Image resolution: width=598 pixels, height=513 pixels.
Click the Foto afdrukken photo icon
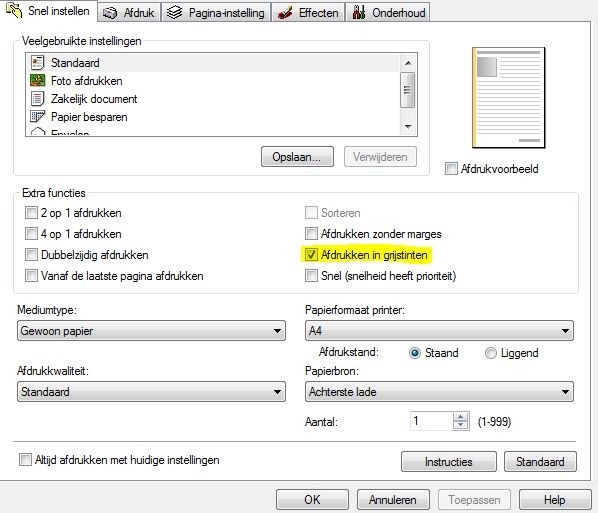(x=37, y=80)
